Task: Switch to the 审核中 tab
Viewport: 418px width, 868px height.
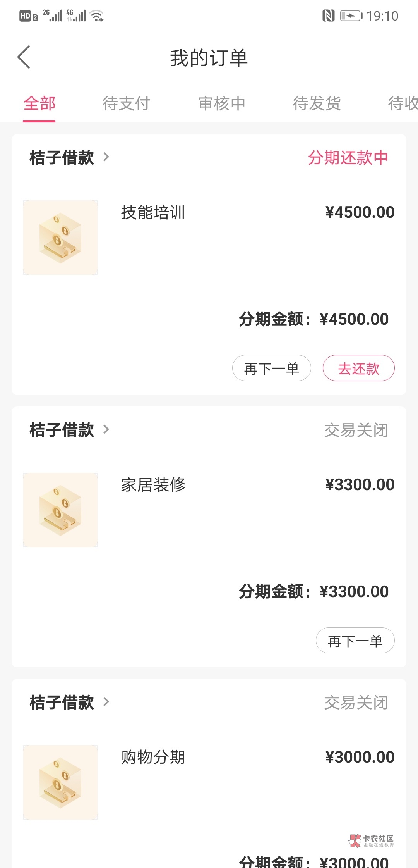Action: pyautogui.click(x=222, y=103)
